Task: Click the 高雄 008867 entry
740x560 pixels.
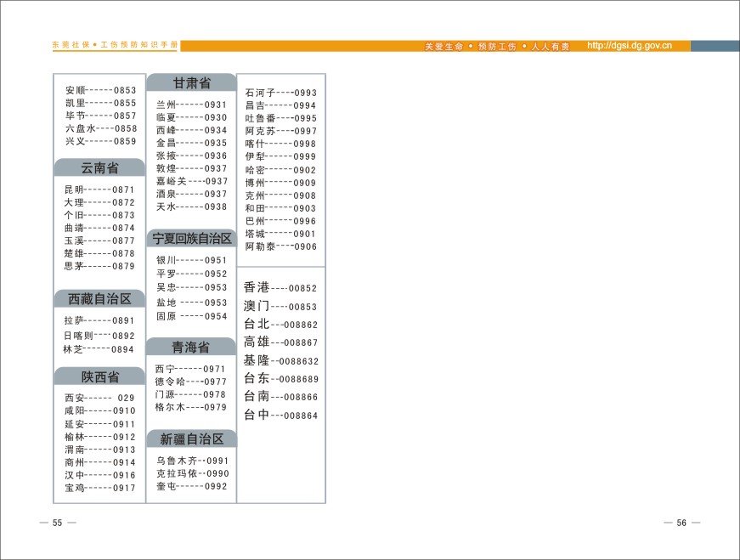Action: (281, 342)
